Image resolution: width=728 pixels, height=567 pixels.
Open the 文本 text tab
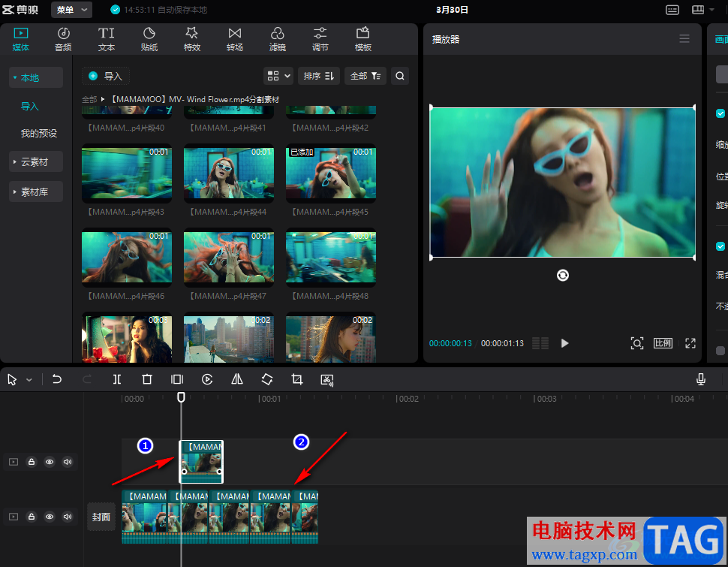pos(107,39)
